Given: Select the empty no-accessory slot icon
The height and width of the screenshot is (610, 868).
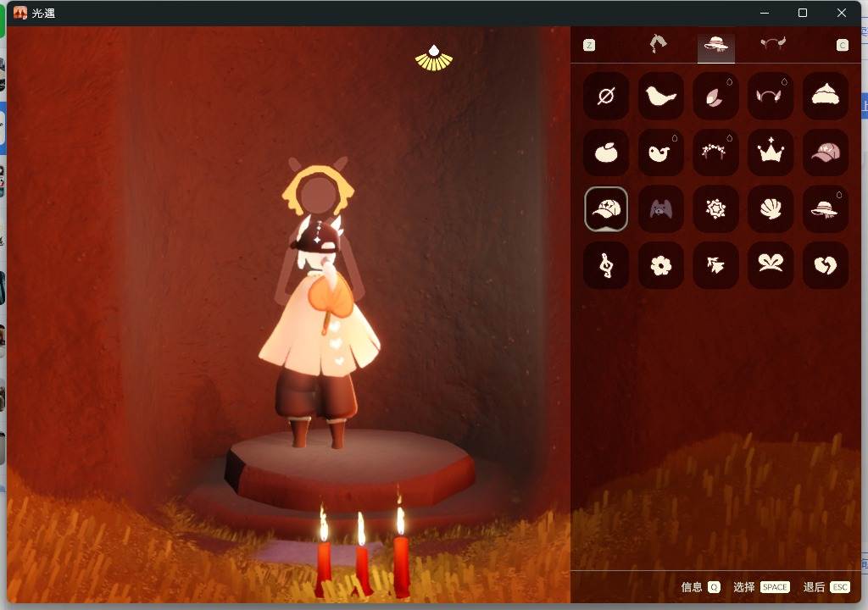Looking at the screenshot, I should point(605,96).
